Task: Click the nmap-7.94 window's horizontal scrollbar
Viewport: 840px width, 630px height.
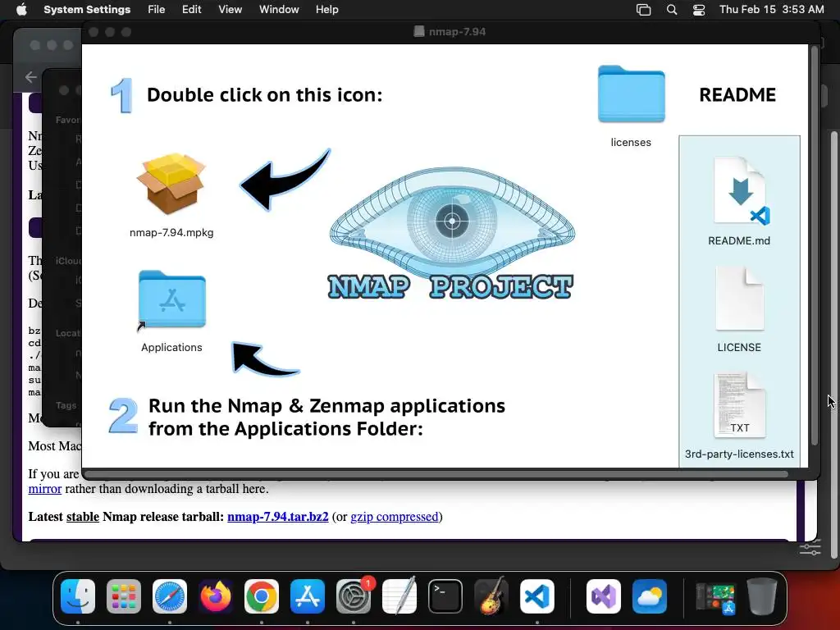Action: coord(436,474)
